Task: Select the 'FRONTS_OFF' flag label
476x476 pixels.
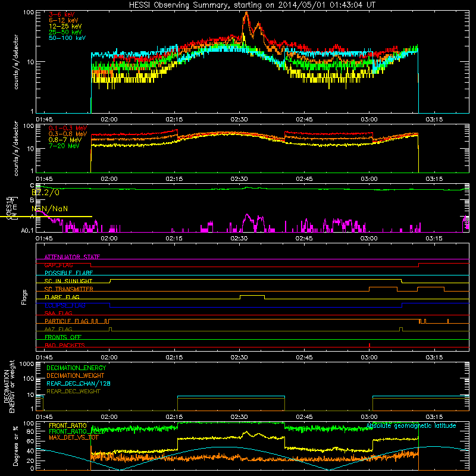Action: (x=63, y=337)
